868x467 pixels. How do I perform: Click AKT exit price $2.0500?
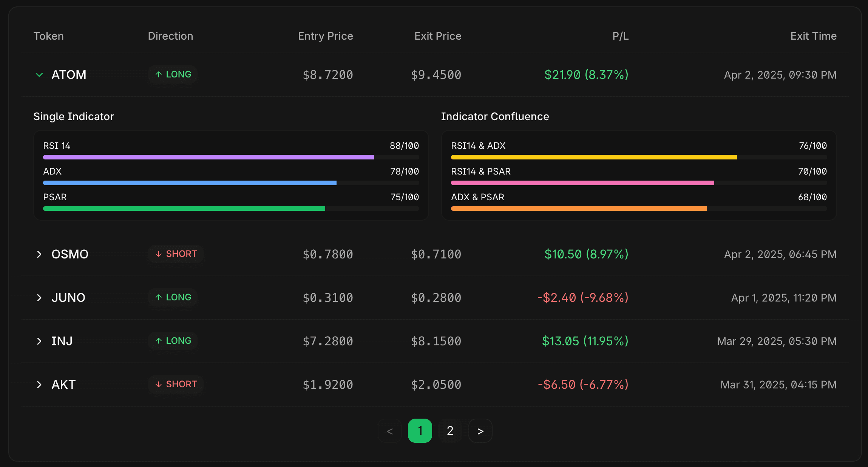tap(436, 385)
